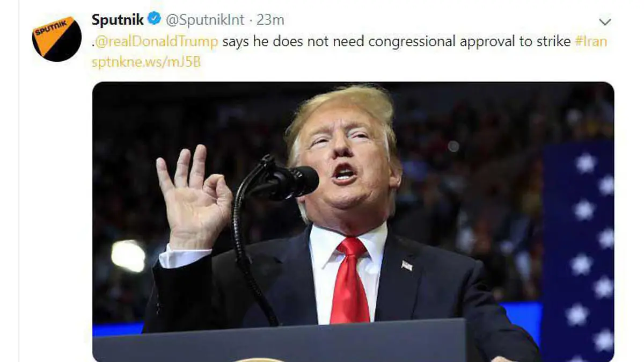Open the tweet via 23m timestamp
644x362 pixels.
270,20
